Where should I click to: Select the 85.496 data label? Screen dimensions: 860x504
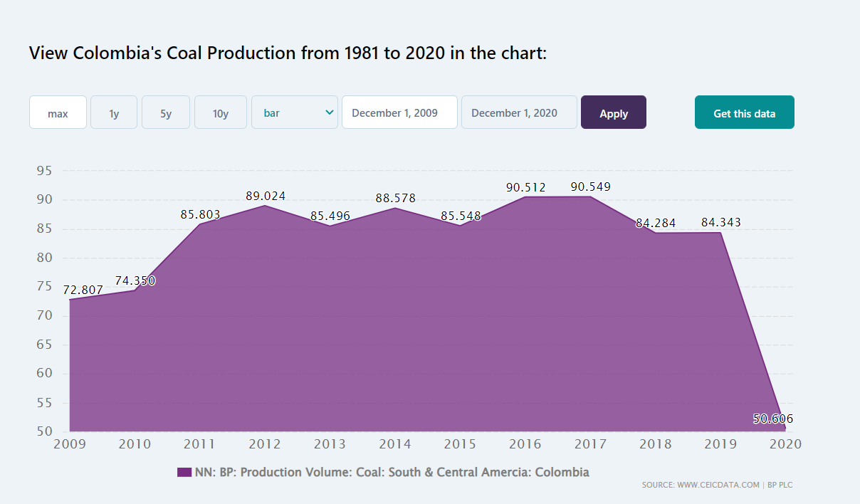330,215
